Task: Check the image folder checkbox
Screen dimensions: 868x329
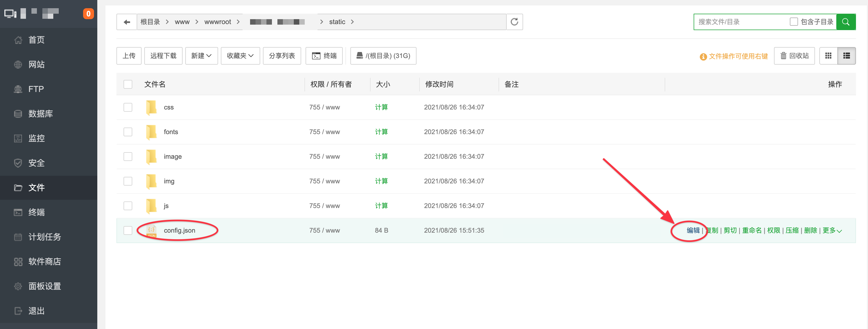Action: point(128,157)
